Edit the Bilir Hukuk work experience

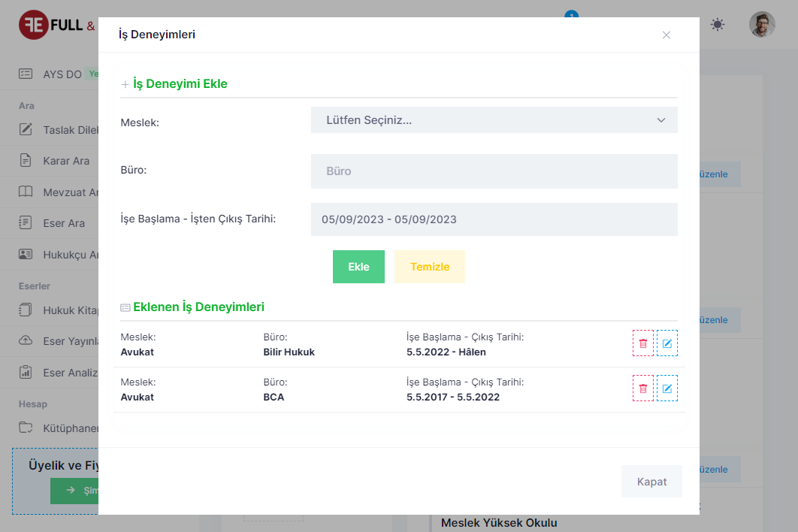pyautogui.click(x=667, y=343)
